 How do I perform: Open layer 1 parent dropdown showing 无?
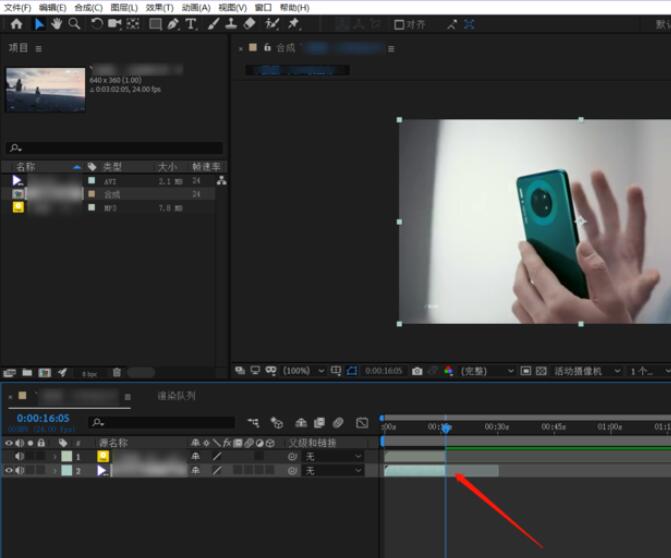333,456
